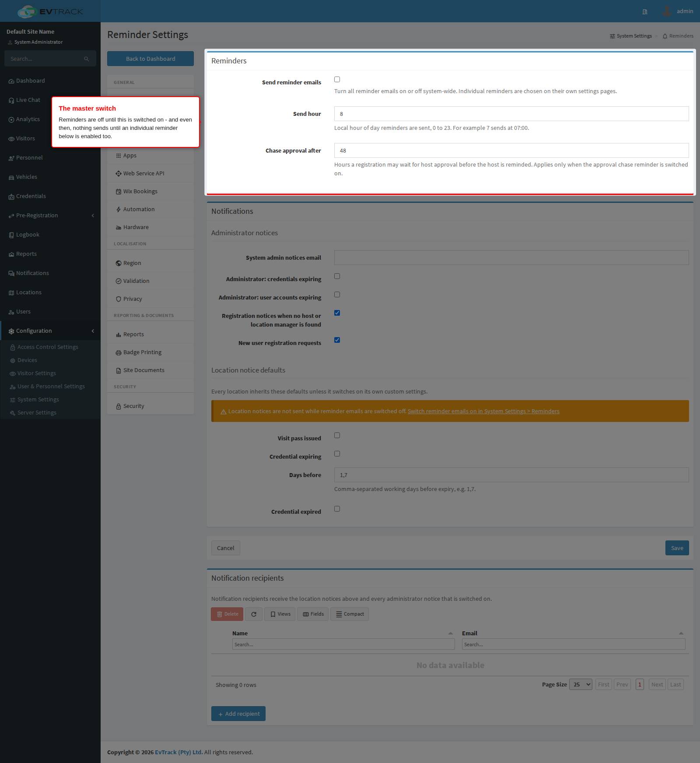Click the EvTrack logo
The width and height of the screenshot is (700, 763).
coord(50,11)
